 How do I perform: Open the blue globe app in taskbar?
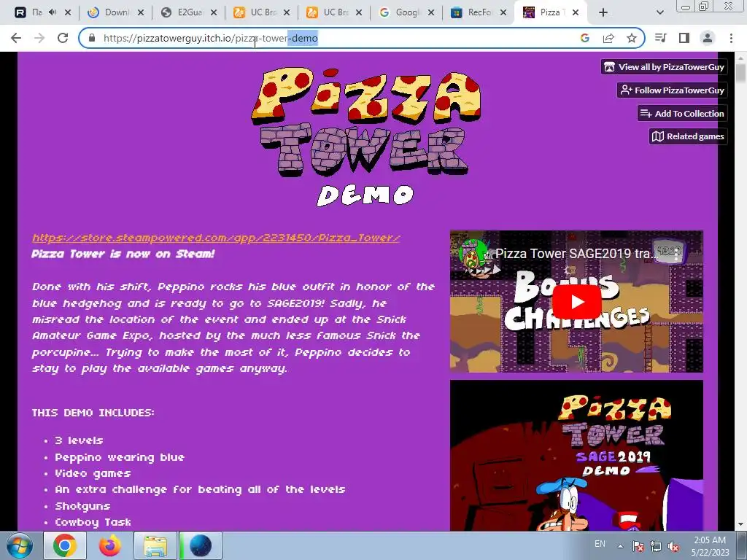(201, 545)
